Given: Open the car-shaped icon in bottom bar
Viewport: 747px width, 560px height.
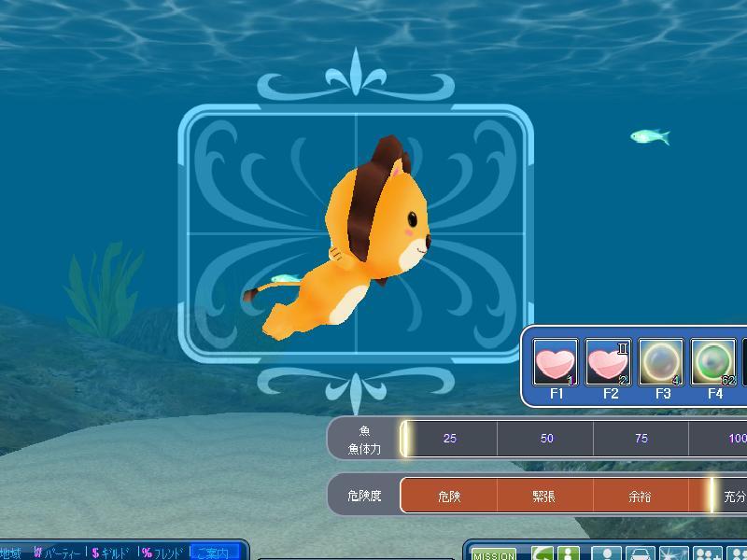Looking at the screenshot, I should 640,554.
